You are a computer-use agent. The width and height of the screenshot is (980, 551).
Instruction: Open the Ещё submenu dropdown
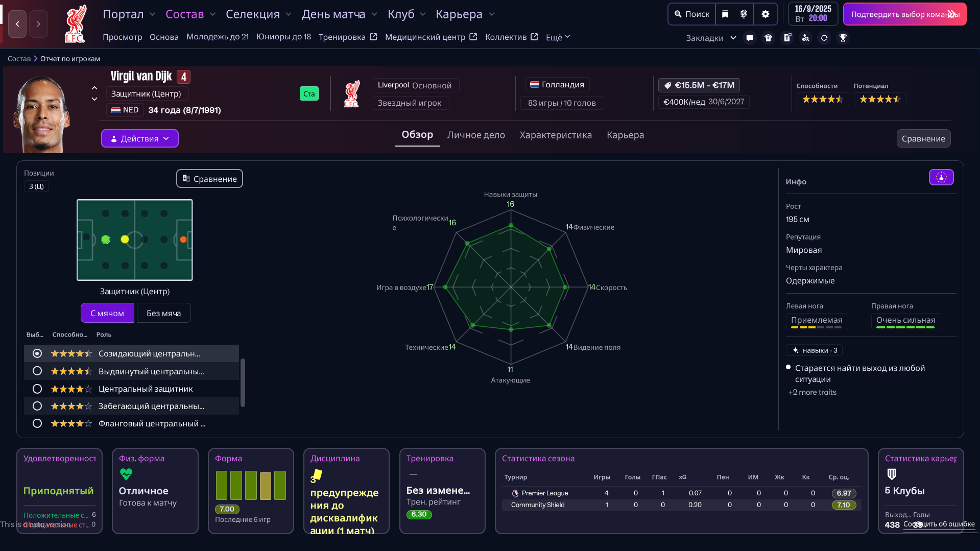[558, 37]
